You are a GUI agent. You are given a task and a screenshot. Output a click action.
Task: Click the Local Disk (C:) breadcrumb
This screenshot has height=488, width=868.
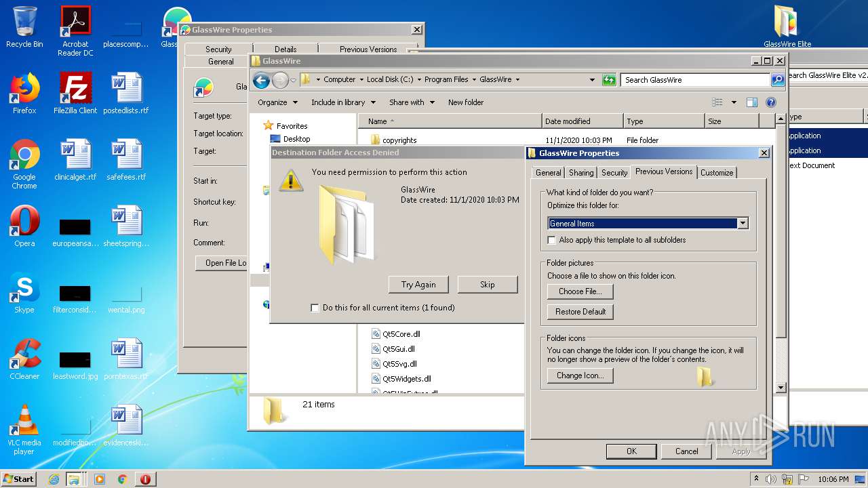(390, 79)
